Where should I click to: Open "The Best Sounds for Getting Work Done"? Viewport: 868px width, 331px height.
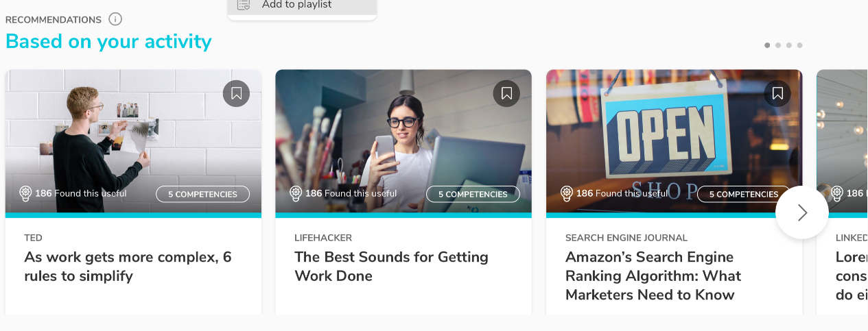391,267
